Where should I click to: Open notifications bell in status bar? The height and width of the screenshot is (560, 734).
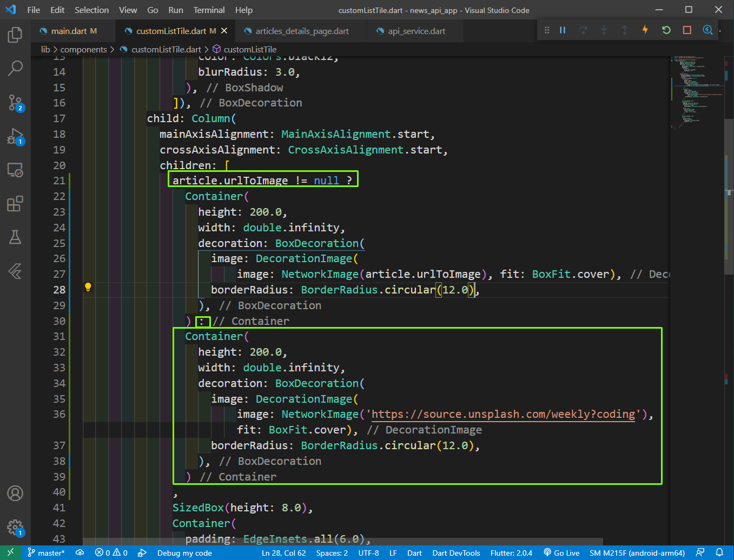point(719,552)
